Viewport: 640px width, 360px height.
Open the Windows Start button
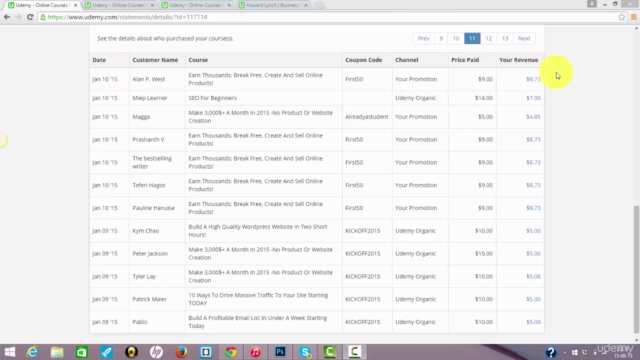coord(10,352)
